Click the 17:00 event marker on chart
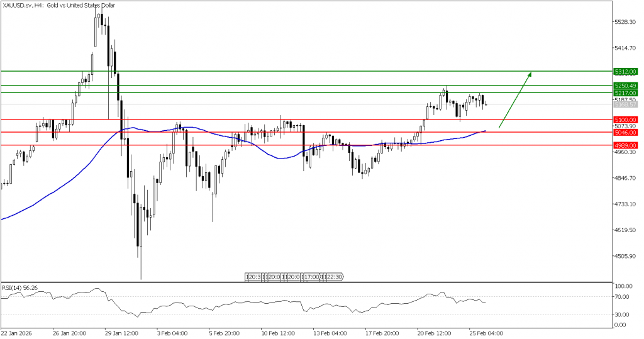644x339 pixels. click(x=311, y=277)
